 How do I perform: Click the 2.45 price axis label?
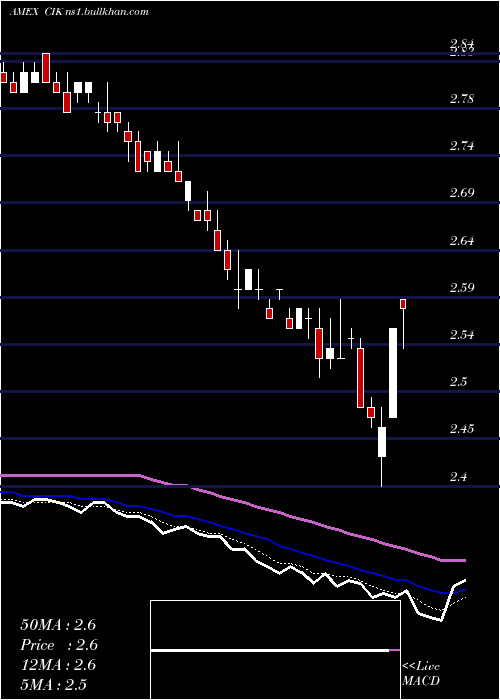462,429
